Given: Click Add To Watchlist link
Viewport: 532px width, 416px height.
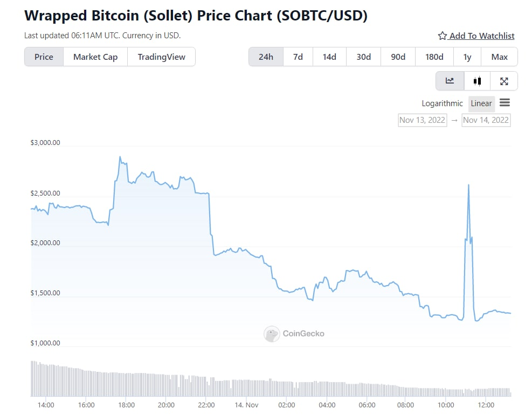Looking at the screenshot, I should click(481, 36).
